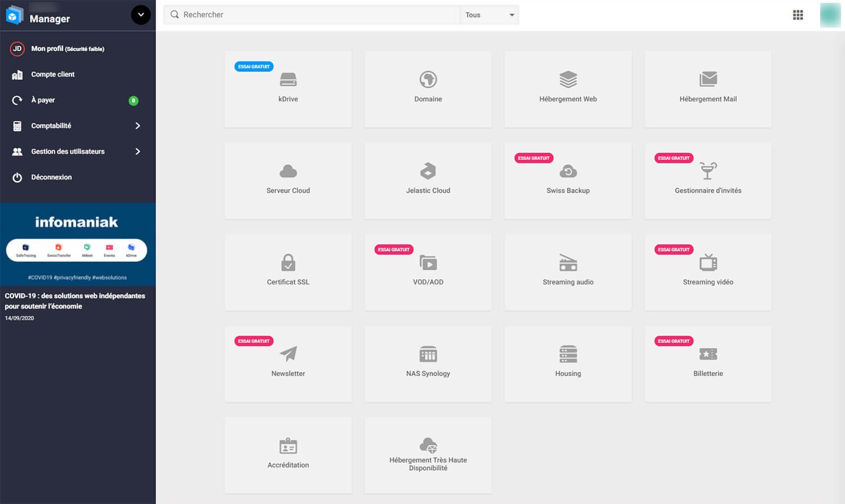Image resolution: width=845 pixels, height=504 pixels.
Task: Open the Jelastic Cloud icon
Action: coord(428,171)
